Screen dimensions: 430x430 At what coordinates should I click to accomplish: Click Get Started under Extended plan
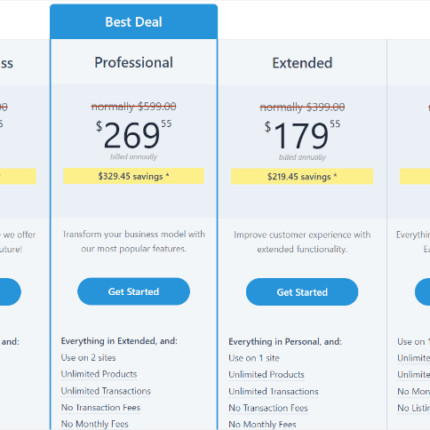tap(302, 292)
